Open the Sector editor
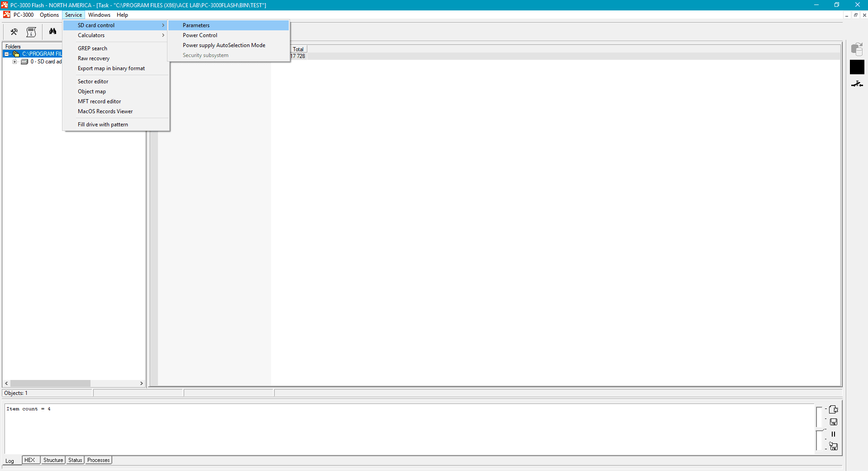The width and height of the screenshot is (868, 471). point(116,82)
